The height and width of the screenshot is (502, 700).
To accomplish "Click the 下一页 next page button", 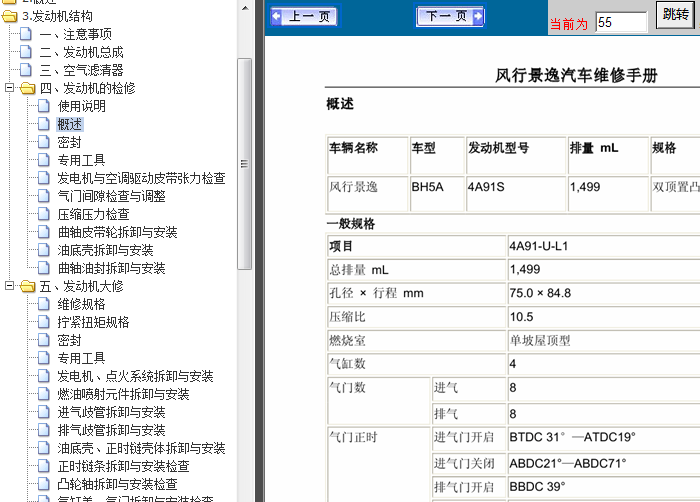I will coord(450,17).
